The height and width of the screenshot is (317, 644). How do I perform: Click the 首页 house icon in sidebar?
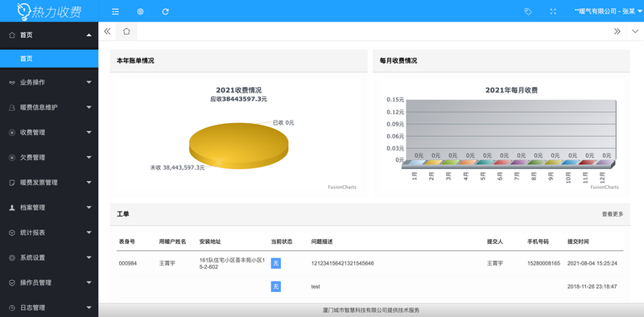tap(12, 35)
